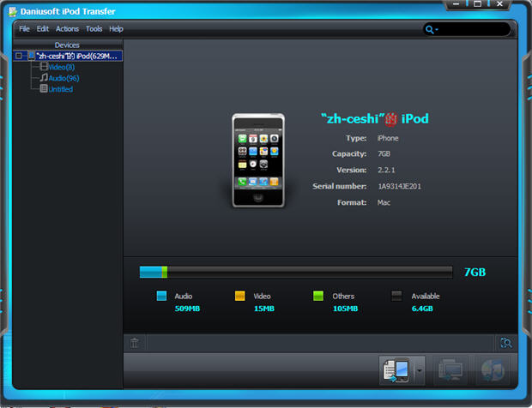Open the Edit menu
This screenshot has width=532, height=408.
(x=43, y=29)
